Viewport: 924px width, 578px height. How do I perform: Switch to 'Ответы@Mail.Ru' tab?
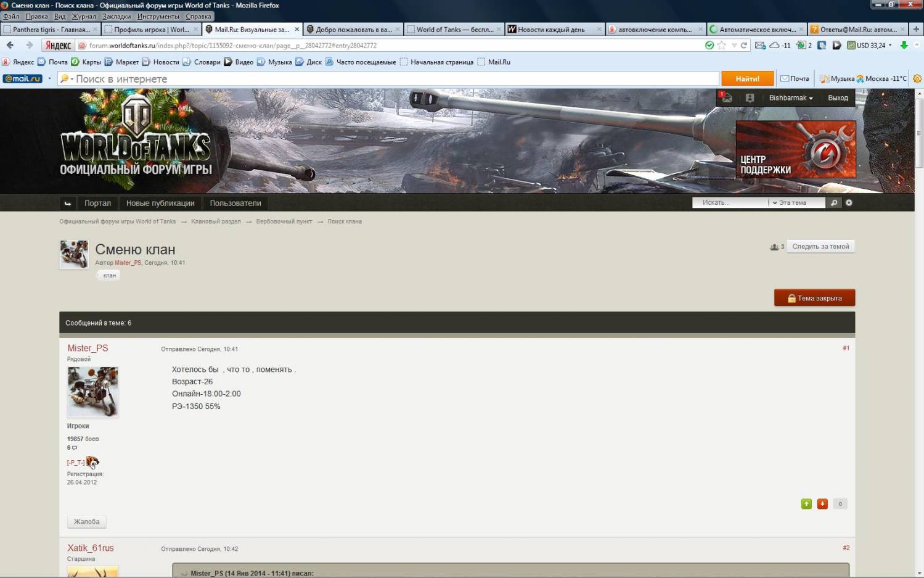pyautogui.click(x=858, y=29)
